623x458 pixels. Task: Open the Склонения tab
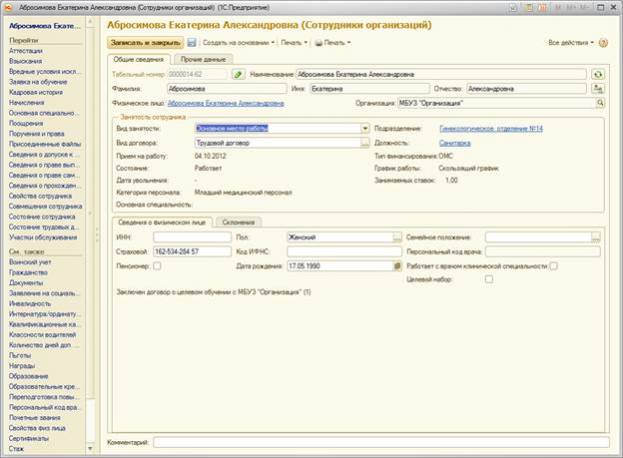tap(239, 221)
